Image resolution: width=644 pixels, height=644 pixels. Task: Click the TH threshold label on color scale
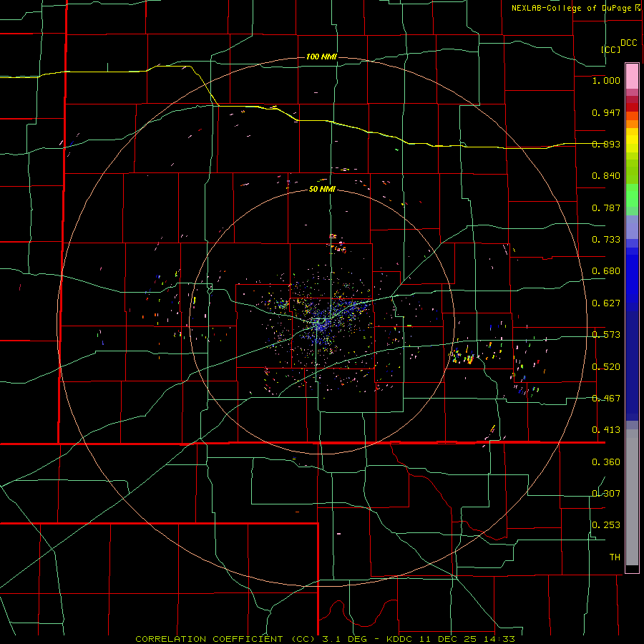[615, 557]
